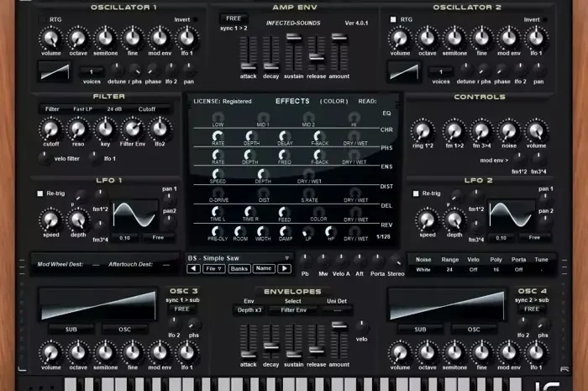Screen dimensions: 588x391
Task: Click Amp Env attack slider
Action: pos(249,66)
